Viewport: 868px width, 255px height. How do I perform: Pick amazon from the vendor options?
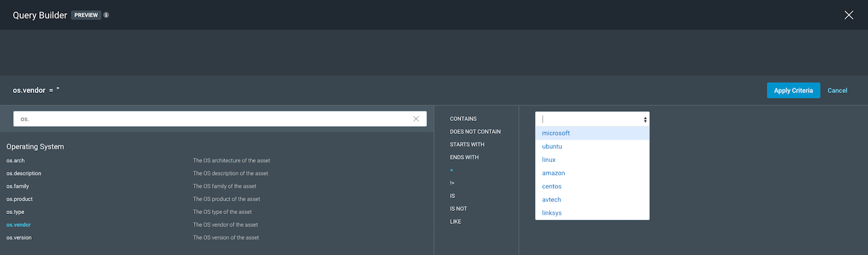click(553, 173)
